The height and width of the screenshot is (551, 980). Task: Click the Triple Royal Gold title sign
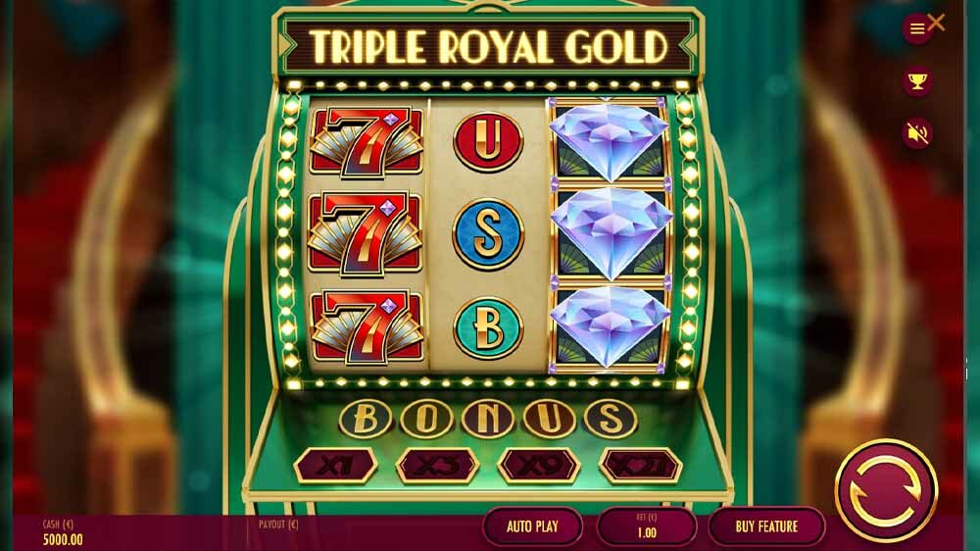489,46
